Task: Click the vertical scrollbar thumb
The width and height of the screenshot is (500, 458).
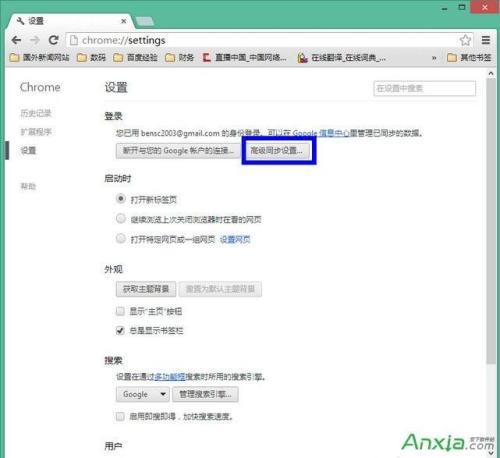Action: pos(490,220)
